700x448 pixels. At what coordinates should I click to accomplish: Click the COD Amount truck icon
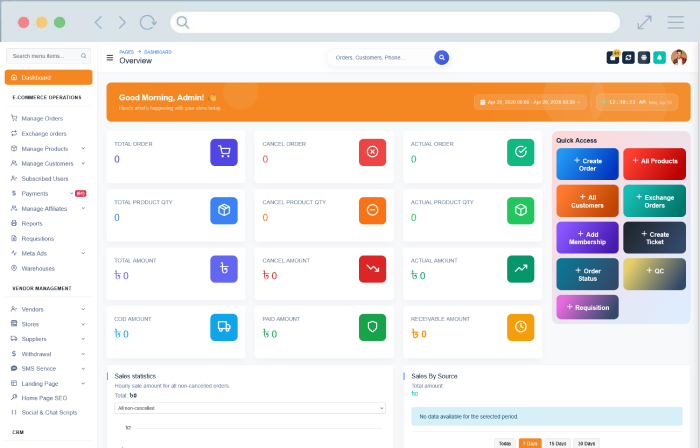click(224, 327)
